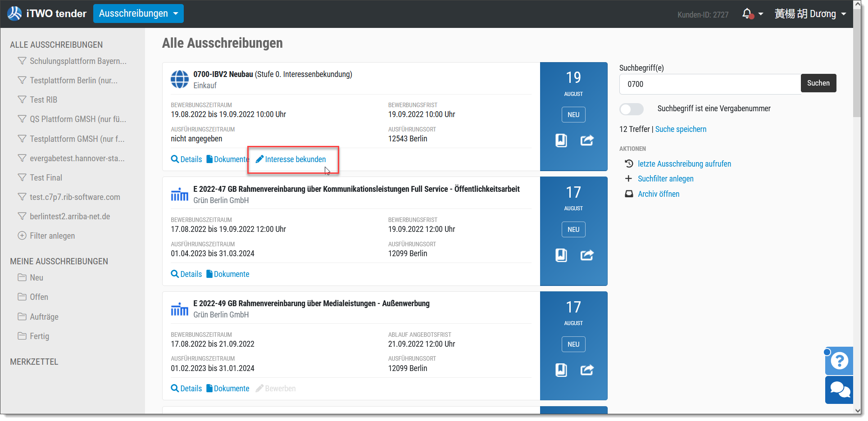Open the notification bell dropdown

click(x=752, y=14)
